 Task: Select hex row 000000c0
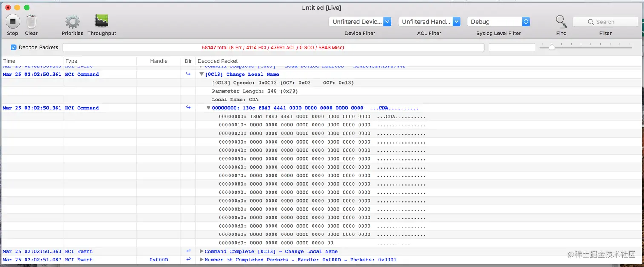coord(322,218)
